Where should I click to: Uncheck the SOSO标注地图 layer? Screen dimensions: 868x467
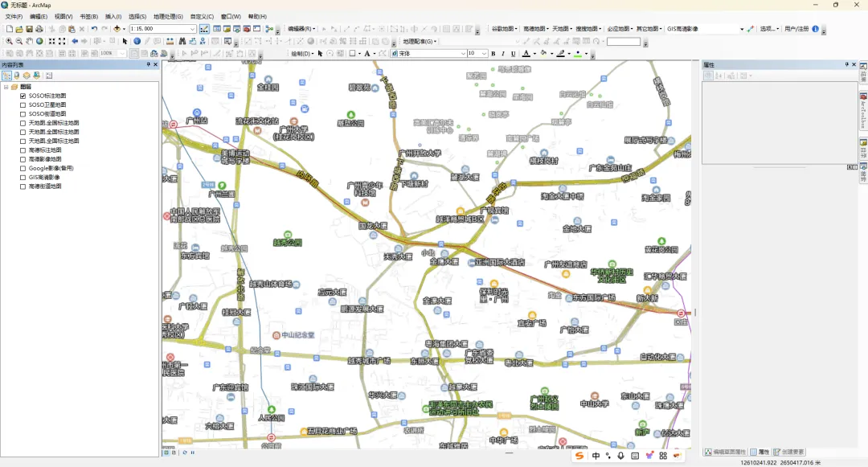pyautogui.click(x=23, y=96)
